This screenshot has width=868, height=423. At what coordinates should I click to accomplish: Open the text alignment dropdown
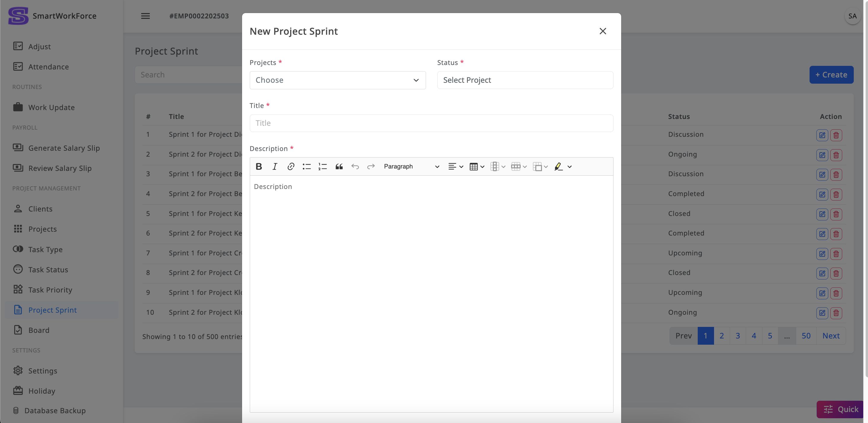[x=456, y=166]
